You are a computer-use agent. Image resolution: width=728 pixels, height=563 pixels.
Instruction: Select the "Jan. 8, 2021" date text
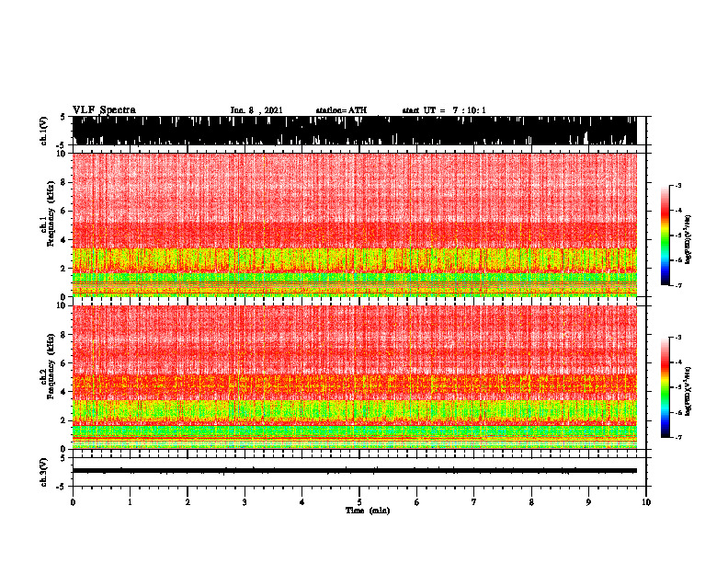pos(256,110)
